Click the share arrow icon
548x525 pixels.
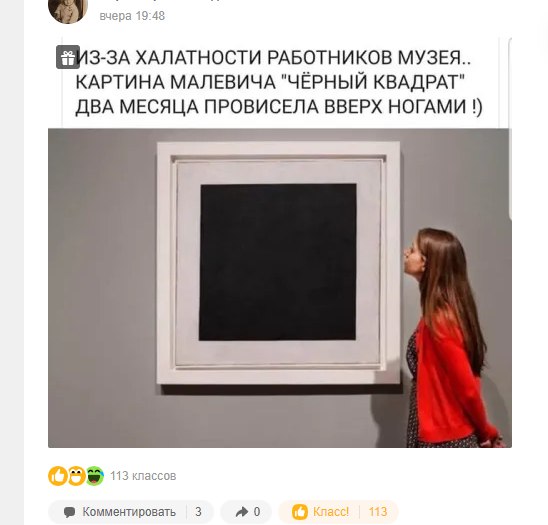[241, 512]
